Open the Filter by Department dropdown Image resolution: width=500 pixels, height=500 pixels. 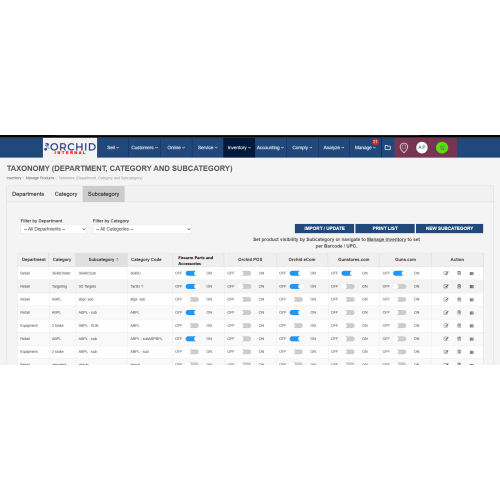54,229
